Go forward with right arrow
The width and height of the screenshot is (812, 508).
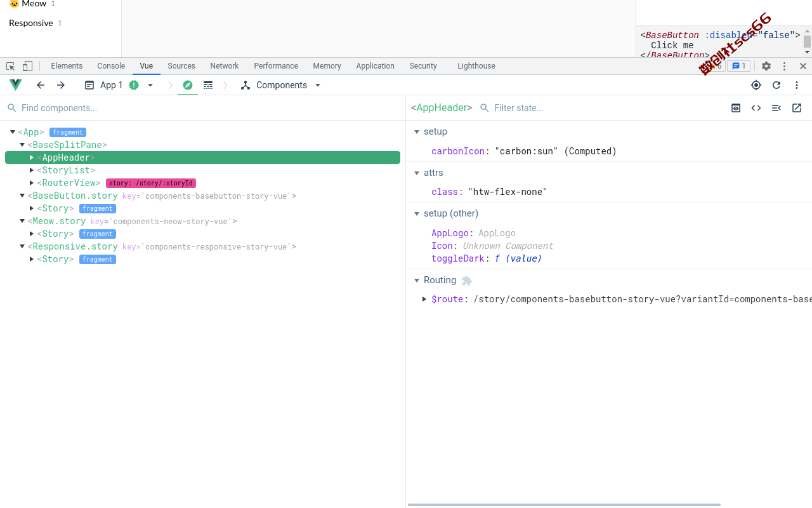(61, 85)
